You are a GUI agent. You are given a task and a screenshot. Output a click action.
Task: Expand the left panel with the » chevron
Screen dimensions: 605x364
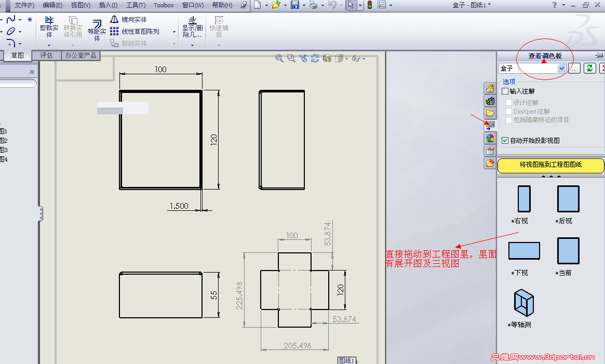pos(32,72)
